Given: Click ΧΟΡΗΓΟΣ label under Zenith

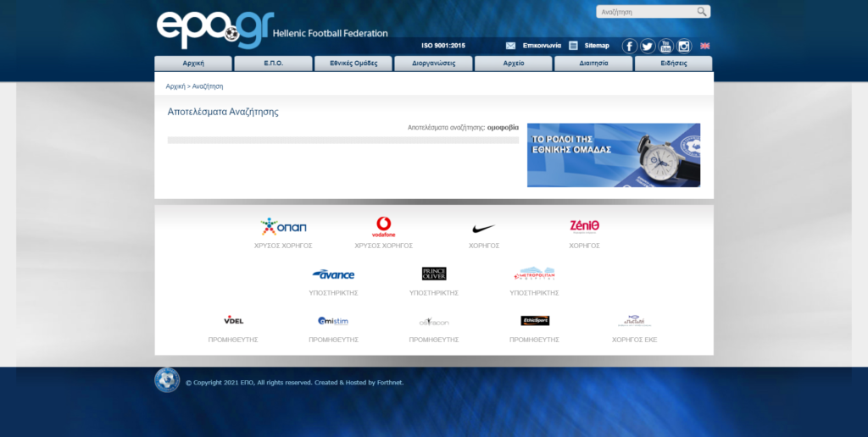Looking at the screenshot, I should pos(585,246).
